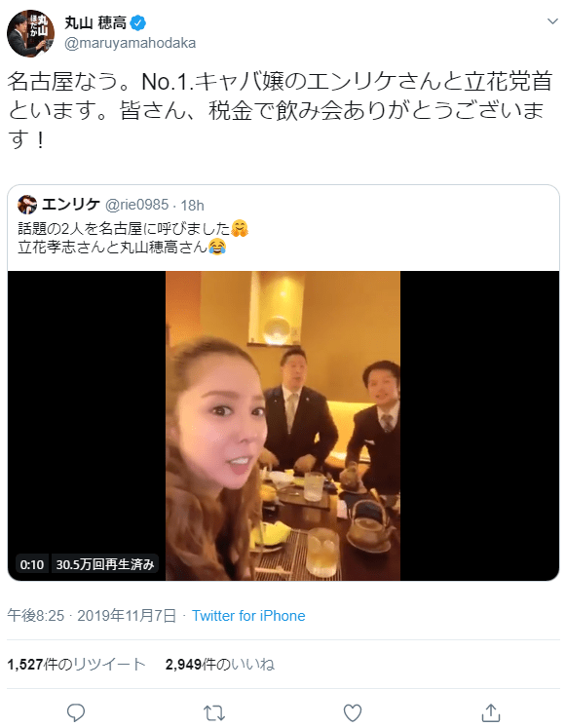Click the エンリケ small avatar
The width and height of the screenshot is (566, 728).
[x=27, y=205]
